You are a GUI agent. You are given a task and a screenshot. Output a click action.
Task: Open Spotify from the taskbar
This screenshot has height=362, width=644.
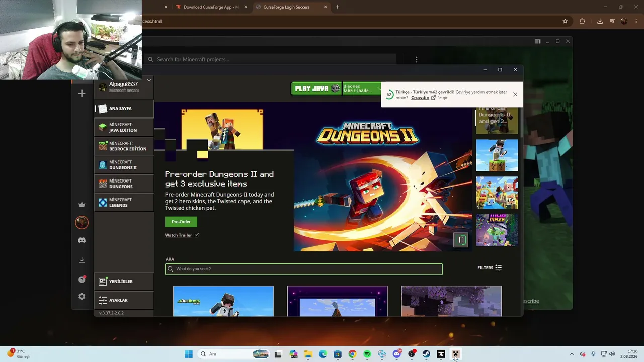pyautogui.click(x=367, y=354)
